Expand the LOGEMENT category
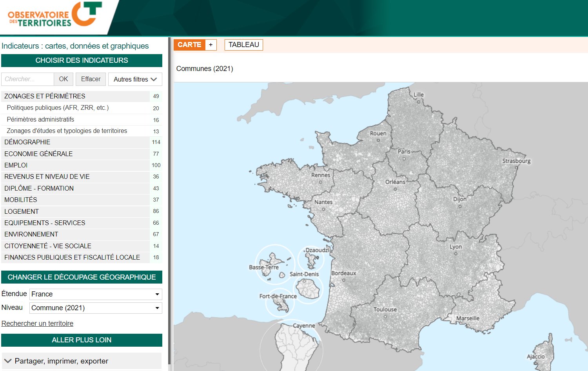This screenshot has height=371, width=588. [x=76, y=211]
